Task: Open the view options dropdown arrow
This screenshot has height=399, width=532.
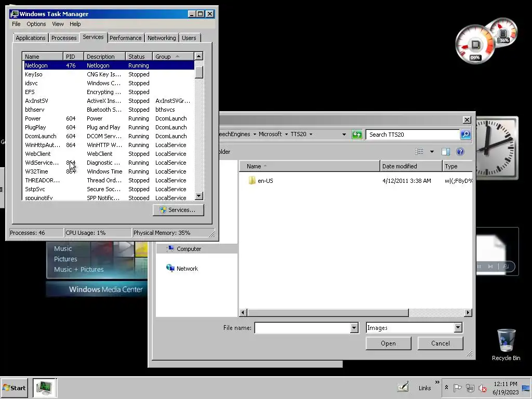Action: (432, 152)
